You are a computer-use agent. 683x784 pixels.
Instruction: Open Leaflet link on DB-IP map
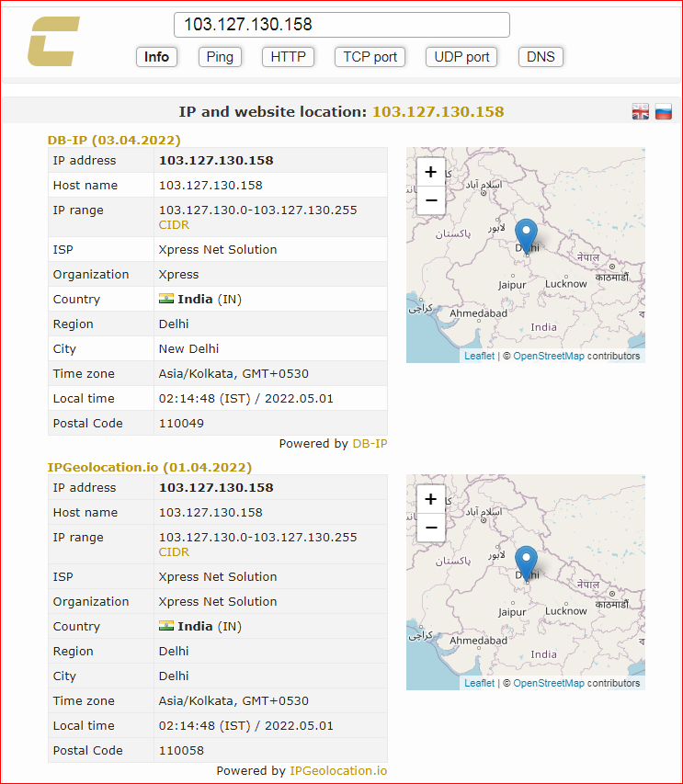click(479, 356)
